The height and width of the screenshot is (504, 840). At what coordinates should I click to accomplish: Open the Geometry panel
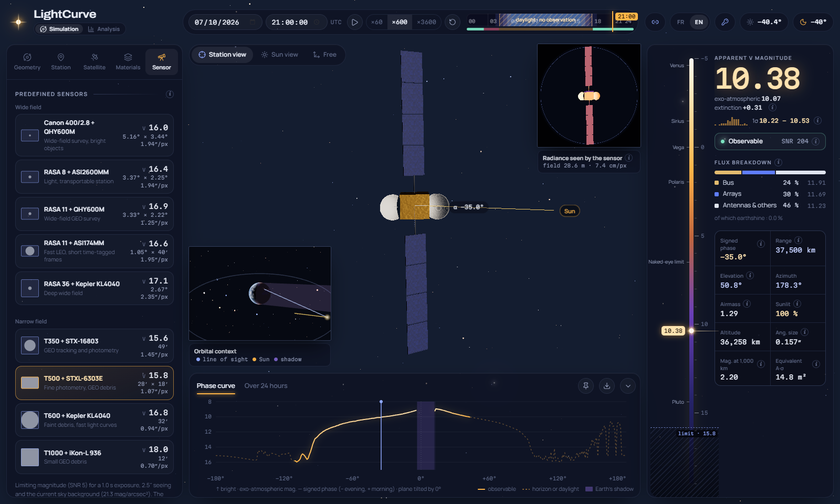pos(27,61)
